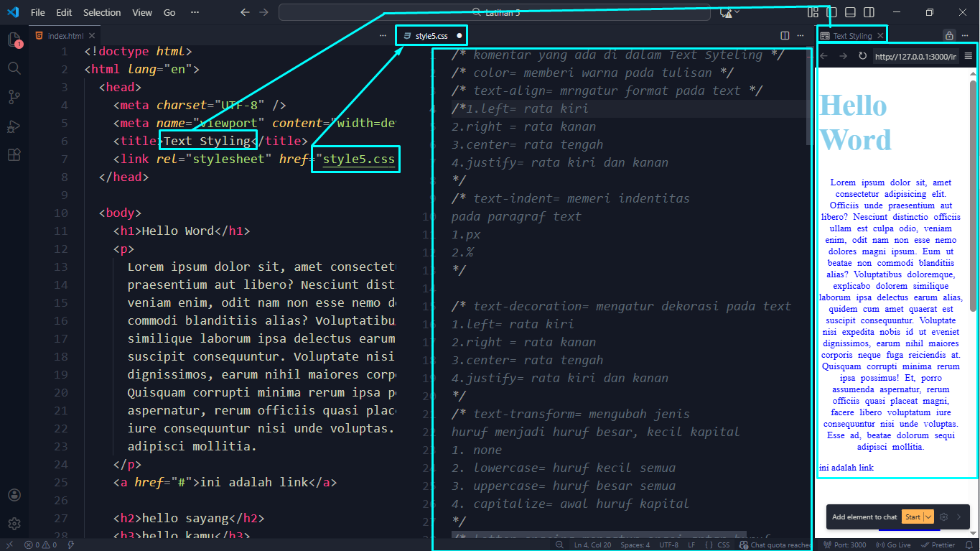Screen dimensions: 980x551
Task: Open the Extensions view
Action: click(x=14, y=155)
